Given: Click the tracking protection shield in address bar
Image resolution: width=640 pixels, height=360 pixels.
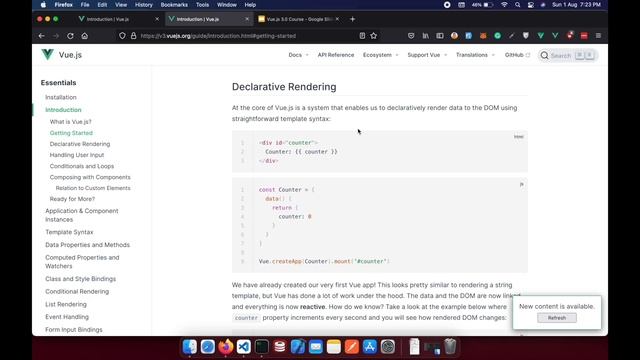Looking at the screenshot, I should pyautogui.click(x=122, y=36).
